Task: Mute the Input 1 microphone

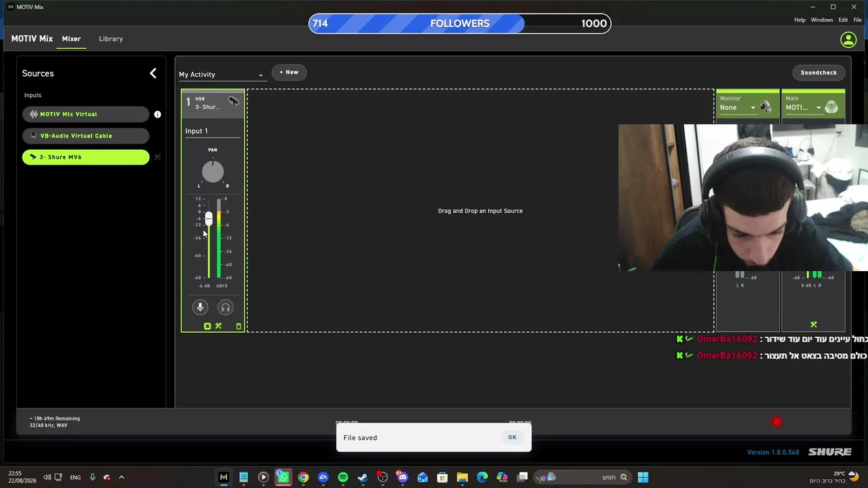Action: (x=200, y=308)
